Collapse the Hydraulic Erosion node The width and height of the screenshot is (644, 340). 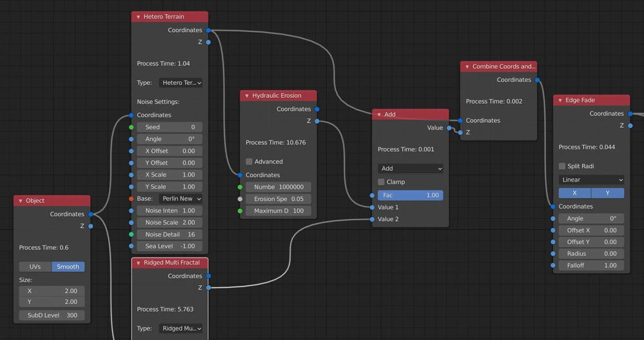coord(246,96)
